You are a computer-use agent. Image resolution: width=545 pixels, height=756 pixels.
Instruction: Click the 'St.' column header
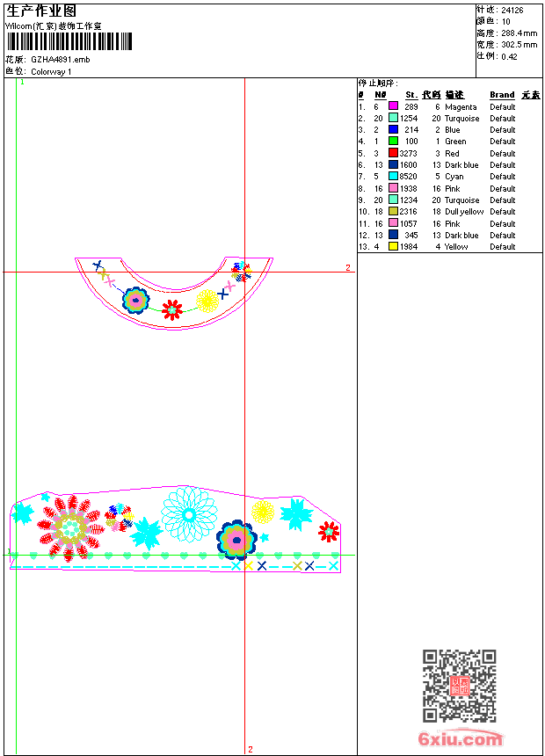(x=411, y=95)
